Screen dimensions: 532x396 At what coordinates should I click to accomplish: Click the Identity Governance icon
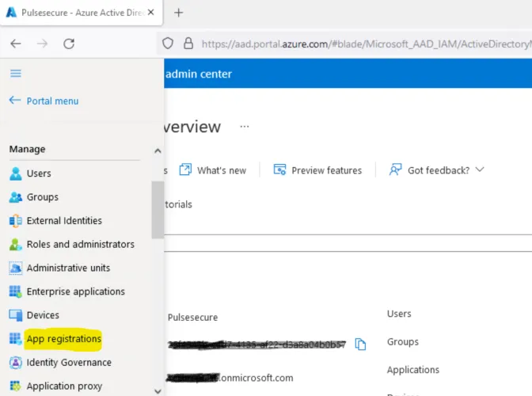(x=15, y=363)
